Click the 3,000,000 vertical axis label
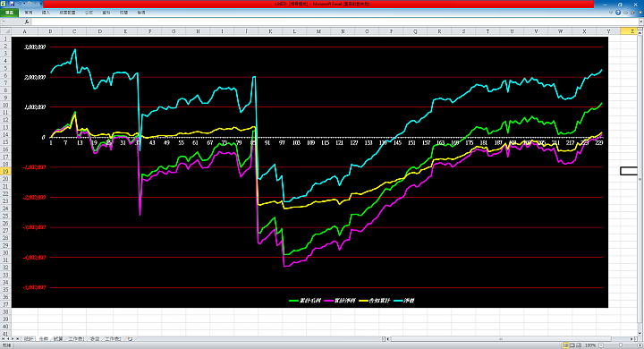The width and height of the screenshot is (644, 349). pyautogui.click(x=35, y=47)
